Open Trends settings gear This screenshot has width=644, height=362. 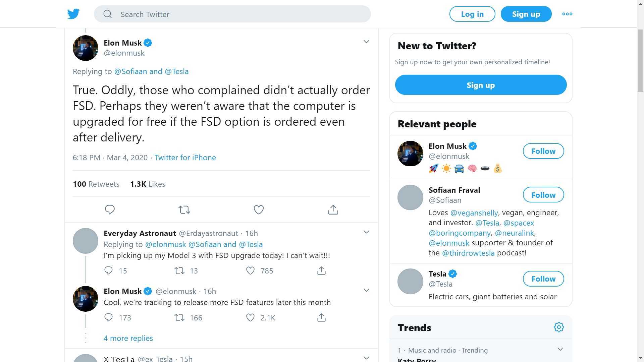(558, 327)
